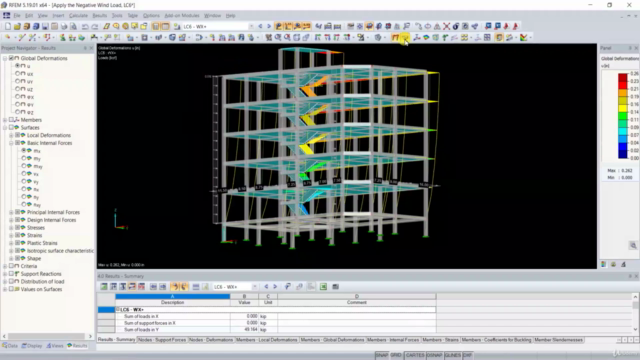Image resolution: width=640 pixels, height=360 pixels.
Task: Click the previous load case arrow in main toolbar
Action: click(x=260, y=27)
